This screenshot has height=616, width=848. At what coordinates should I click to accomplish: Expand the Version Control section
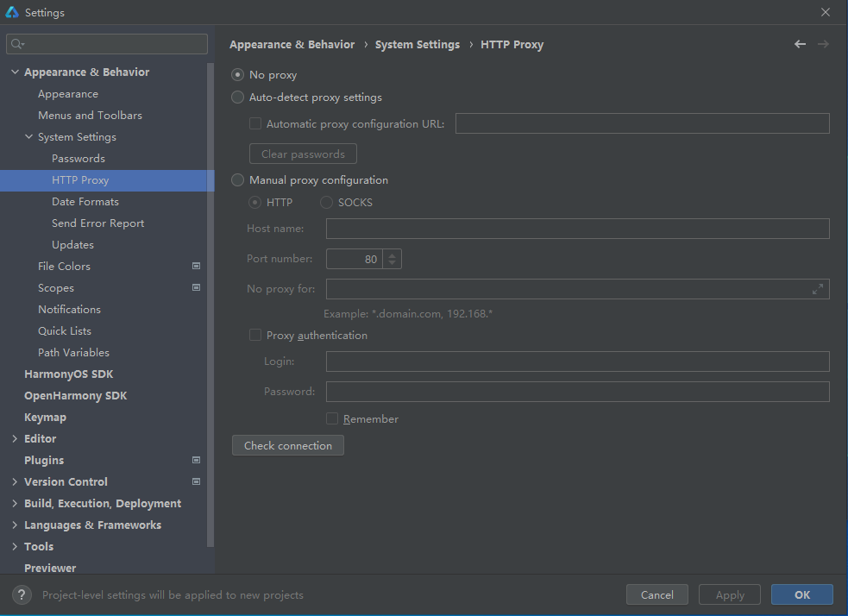coord(16,482)
